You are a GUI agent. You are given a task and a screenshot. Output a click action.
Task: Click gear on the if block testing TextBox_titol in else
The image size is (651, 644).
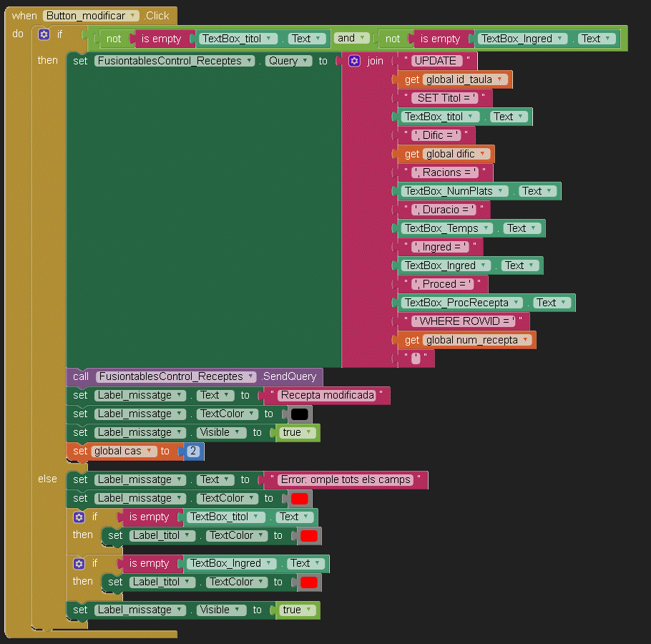[79, 517]
